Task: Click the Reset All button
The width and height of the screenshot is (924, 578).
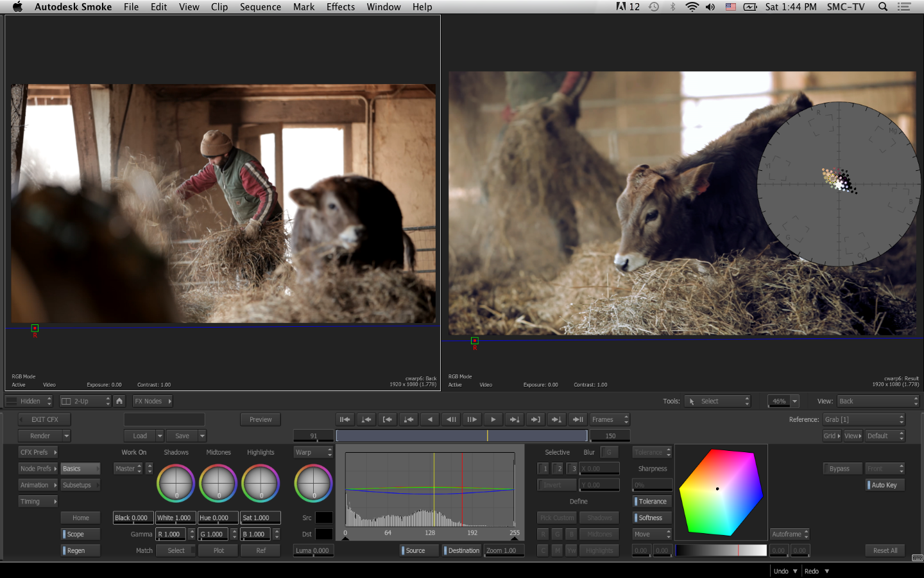Action: [885, 550]
